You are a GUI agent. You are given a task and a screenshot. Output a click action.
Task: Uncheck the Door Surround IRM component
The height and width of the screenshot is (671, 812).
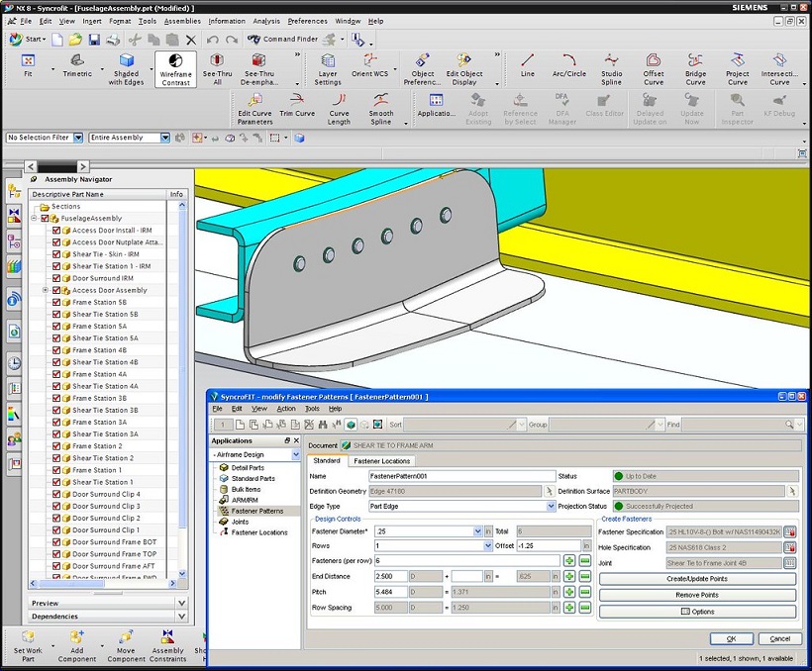56,278
